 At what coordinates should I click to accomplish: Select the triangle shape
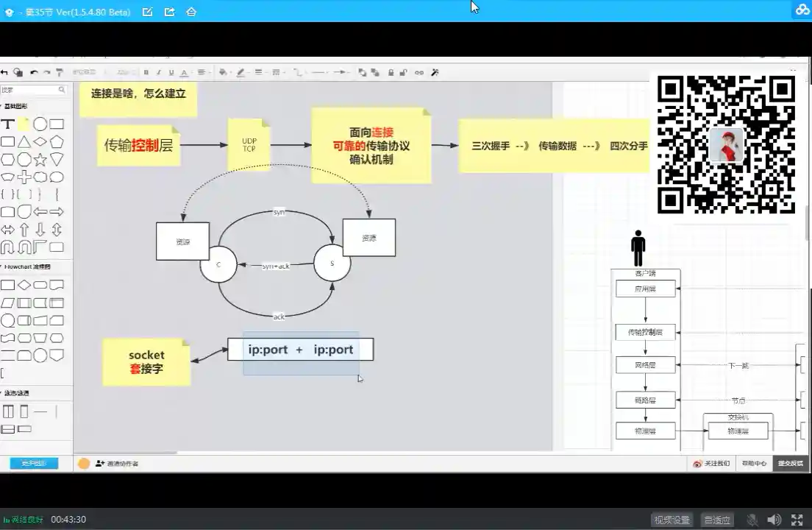[24, 142]
